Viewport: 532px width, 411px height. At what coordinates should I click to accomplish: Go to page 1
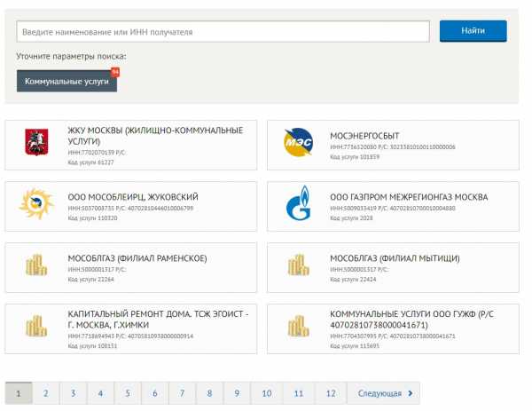point(19,393)
